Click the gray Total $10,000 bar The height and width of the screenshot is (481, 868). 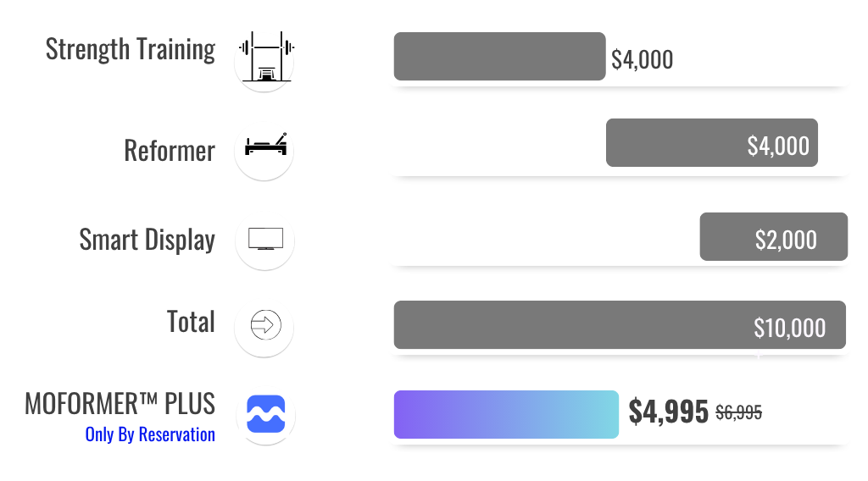(x=620, y=325)
